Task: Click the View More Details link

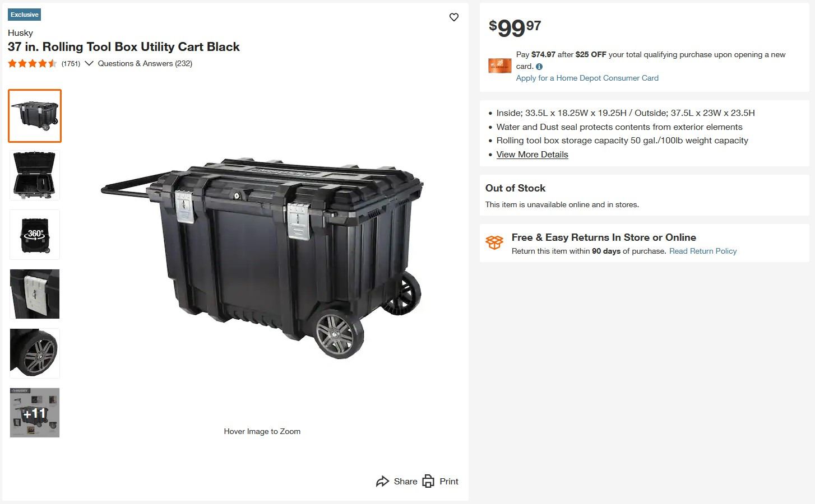Action: coord(532,155)
